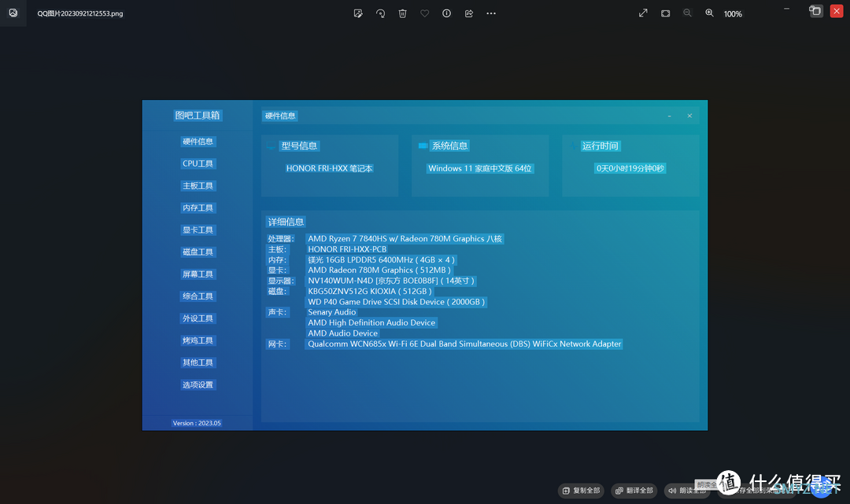Click the 图吧工具箱 title label
The height and width of the screenshot is (504, 850).
(198, 116)
